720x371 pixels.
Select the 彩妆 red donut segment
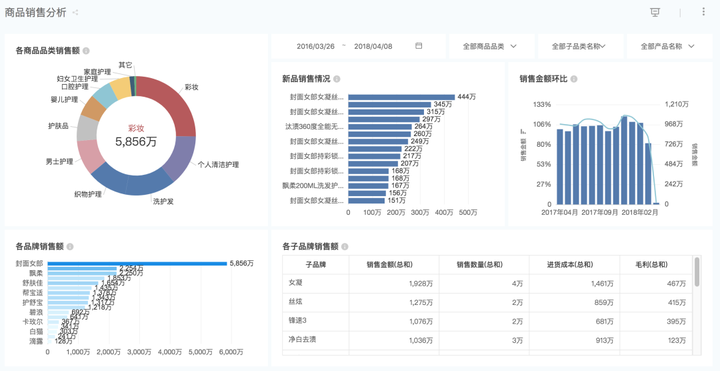click(x=172, y=101)
